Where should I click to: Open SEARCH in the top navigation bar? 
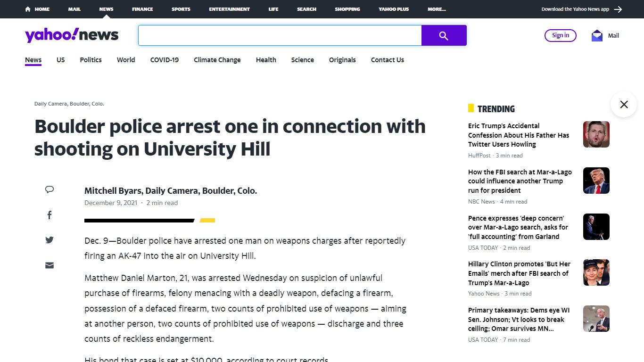click(x=306, y=9)
